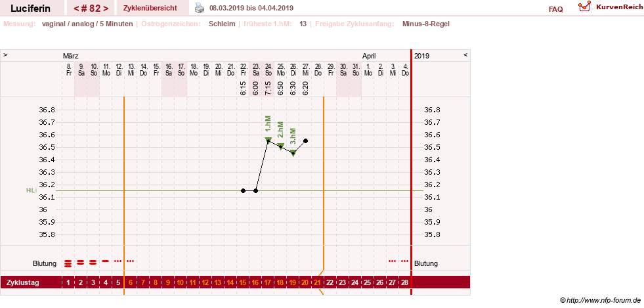Click the HiLi baseline label

tap(32, 190)
